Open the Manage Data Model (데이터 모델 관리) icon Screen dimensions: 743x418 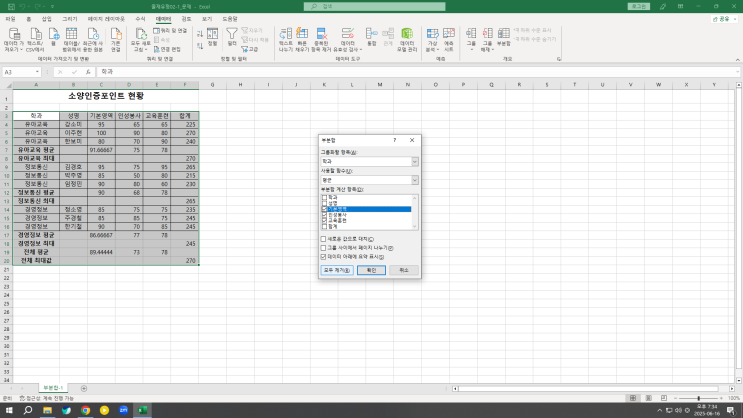click(407, 40)
